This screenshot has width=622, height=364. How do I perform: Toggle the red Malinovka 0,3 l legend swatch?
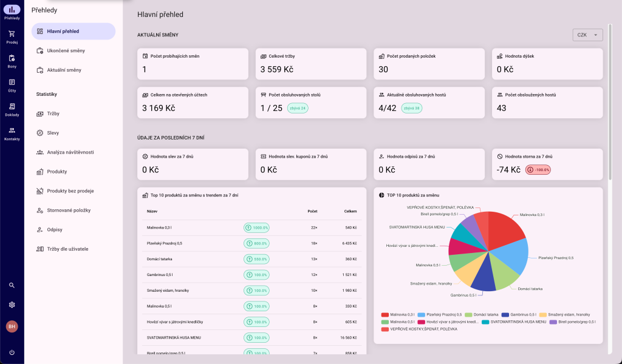coord(384,315)
